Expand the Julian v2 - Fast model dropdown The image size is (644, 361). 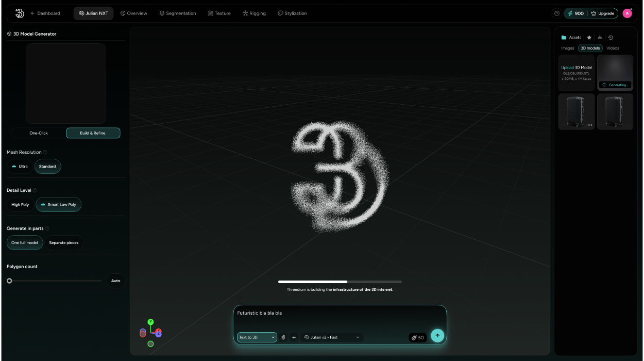(x=332, y=337)
